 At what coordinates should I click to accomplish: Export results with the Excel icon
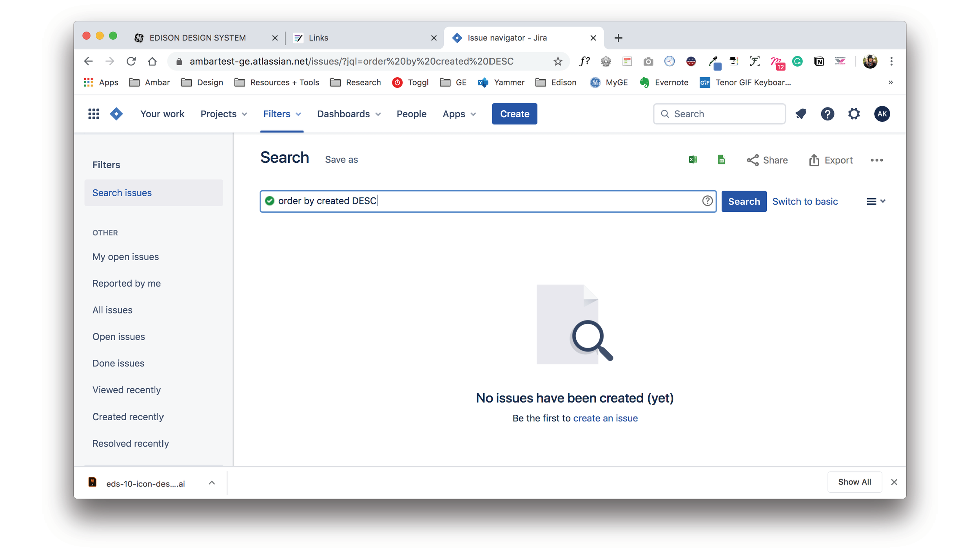(693, 160)
